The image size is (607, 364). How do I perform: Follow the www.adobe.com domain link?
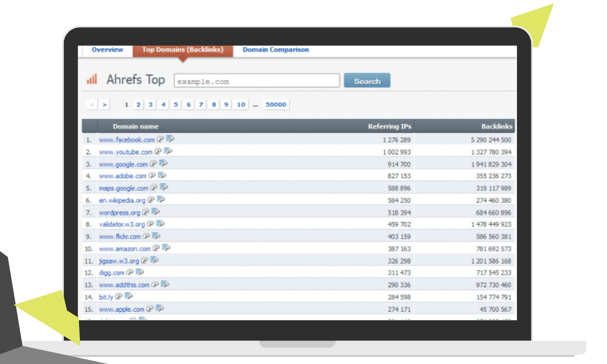pyautogui.click(x=123, y=176)
